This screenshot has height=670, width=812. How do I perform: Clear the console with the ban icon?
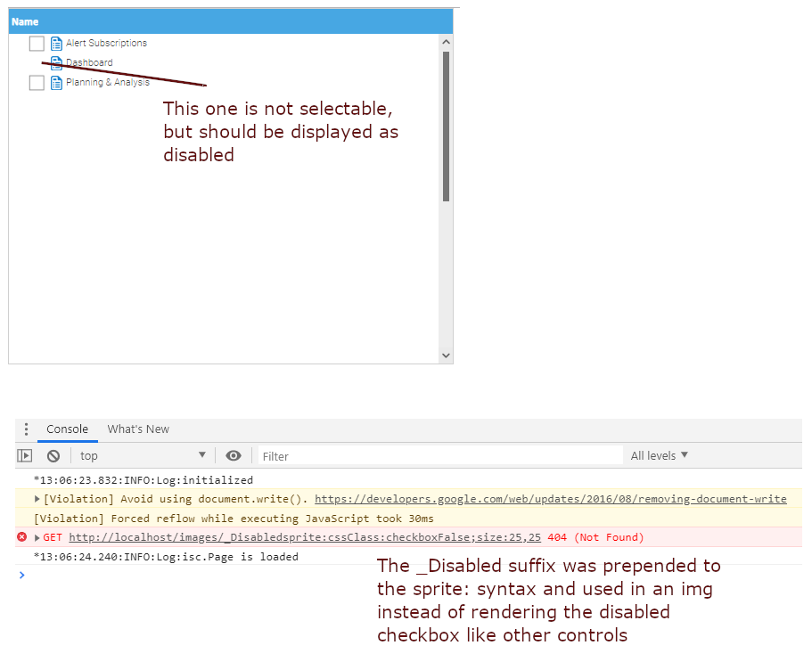pos(53,455)
